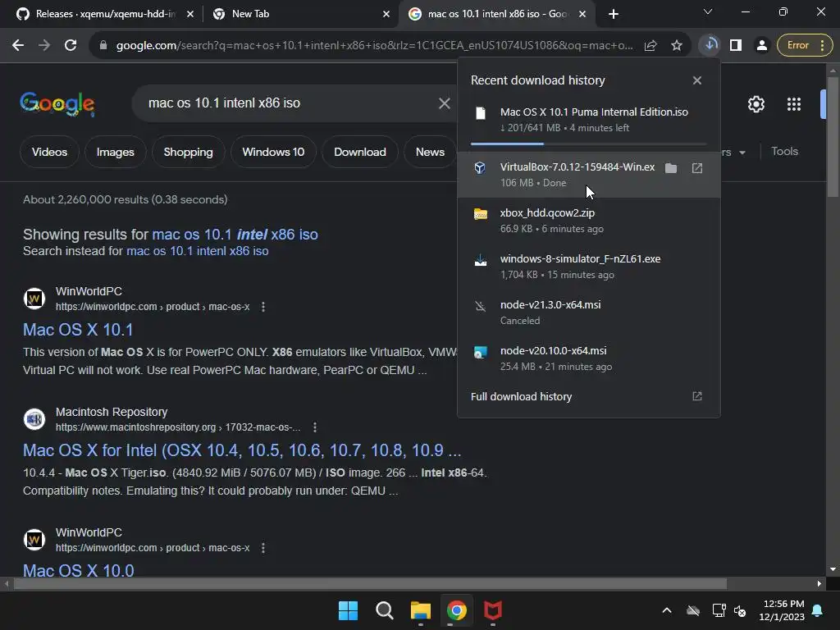Open the Windows Start menu
Image resolution: width=840 pixels, height=630 pixels.
coord(348,610)
